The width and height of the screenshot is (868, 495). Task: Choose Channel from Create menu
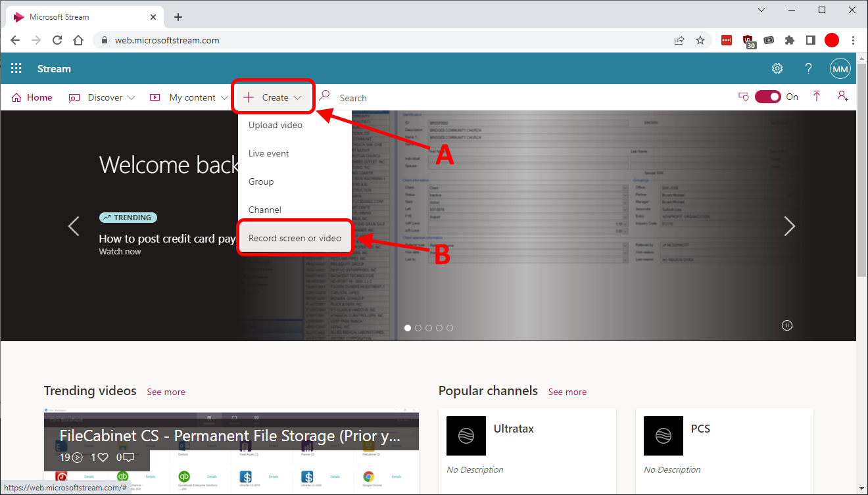[295, 210]
